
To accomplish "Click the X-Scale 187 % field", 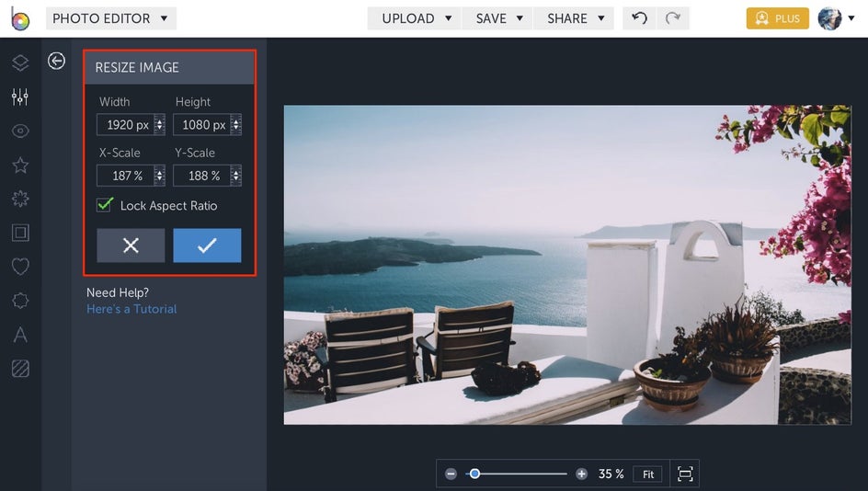I will click(x=131, y=176).
